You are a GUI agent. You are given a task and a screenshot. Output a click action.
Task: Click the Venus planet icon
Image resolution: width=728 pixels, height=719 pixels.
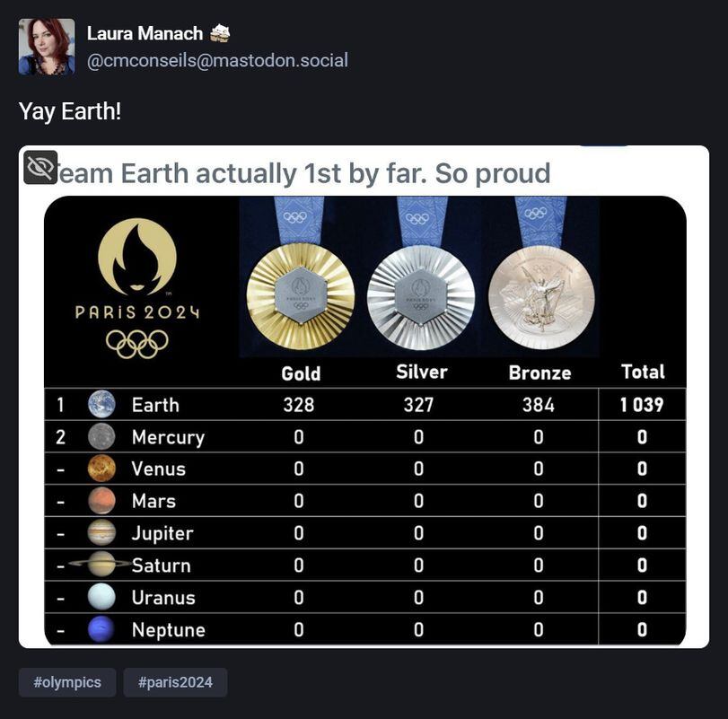101,469
